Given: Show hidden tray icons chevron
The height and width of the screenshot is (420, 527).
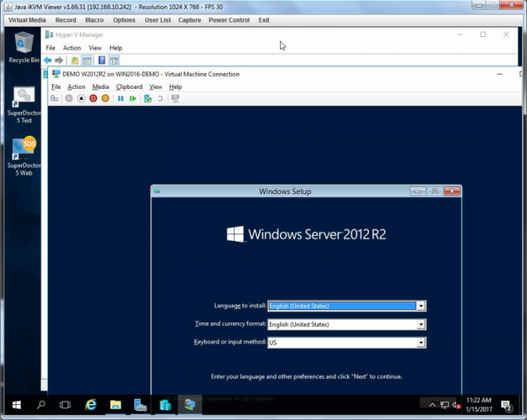Looking at the screenshot, I should [432, 405].
